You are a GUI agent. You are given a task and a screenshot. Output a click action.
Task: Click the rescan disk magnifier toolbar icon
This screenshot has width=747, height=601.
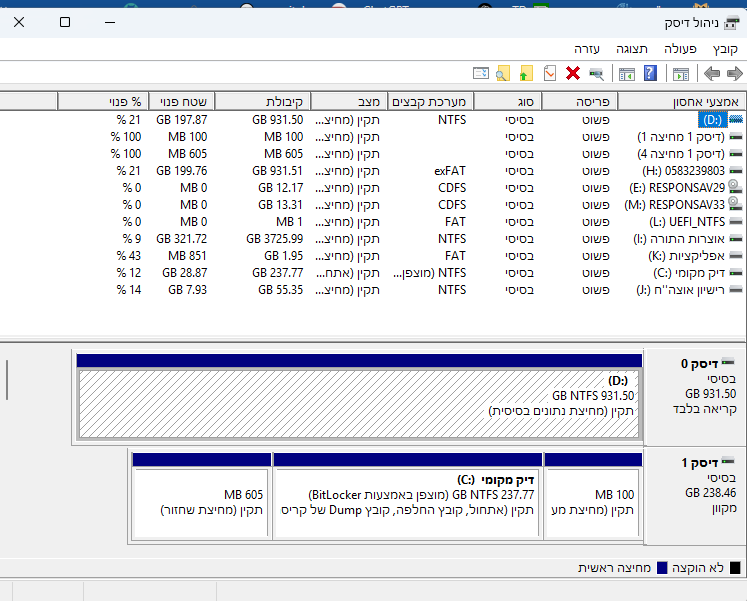596,74
